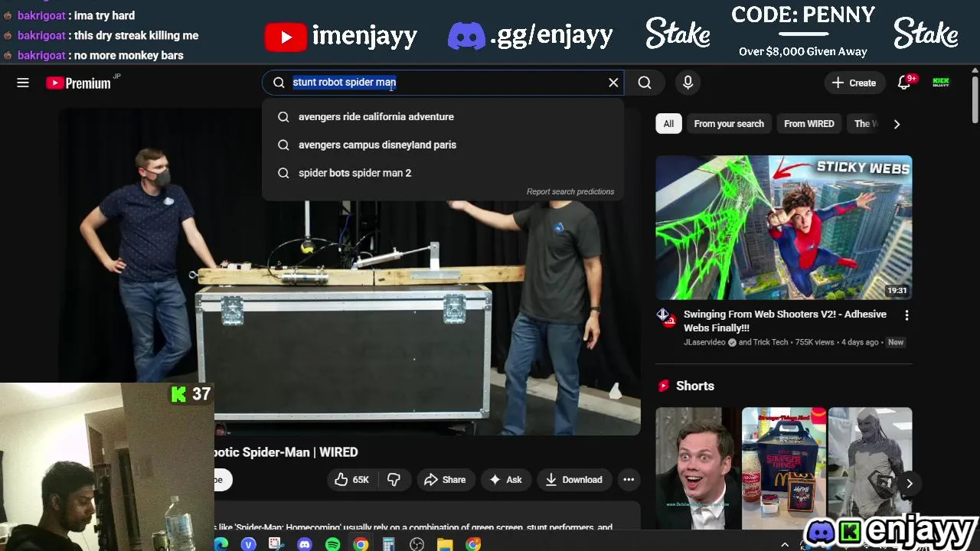Show hidden system tray icons chevron

pos(784,545)
